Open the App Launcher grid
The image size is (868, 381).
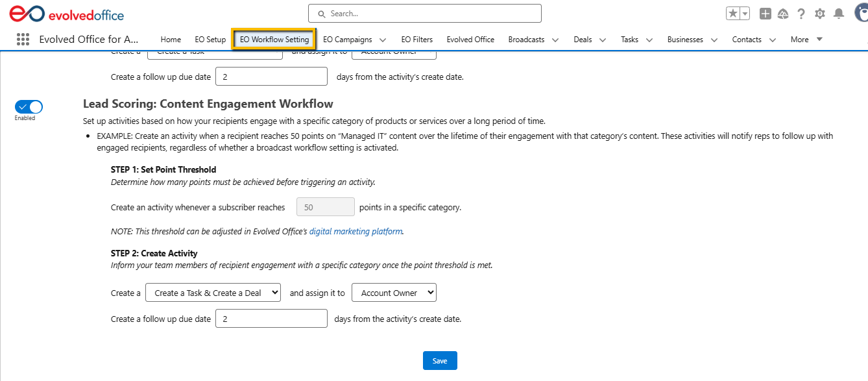pyautogui.click(x=23, y=40)
